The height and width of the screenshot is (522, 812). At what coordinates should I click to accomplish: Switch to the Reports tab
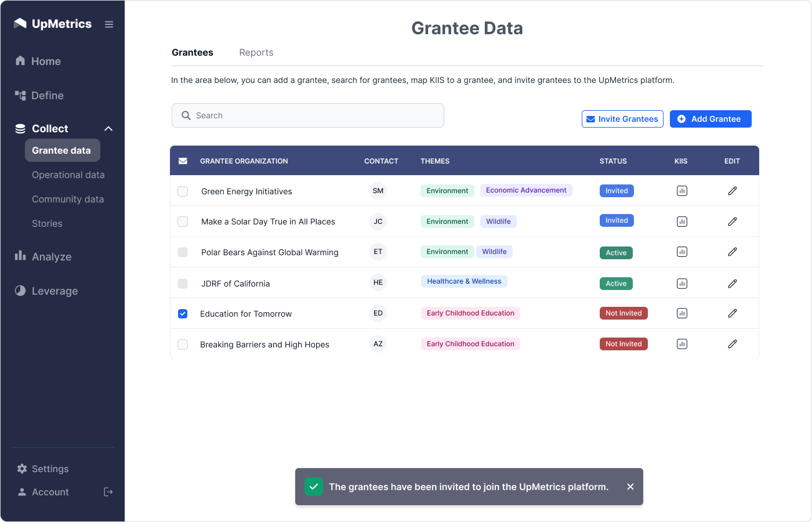point(256,52)
